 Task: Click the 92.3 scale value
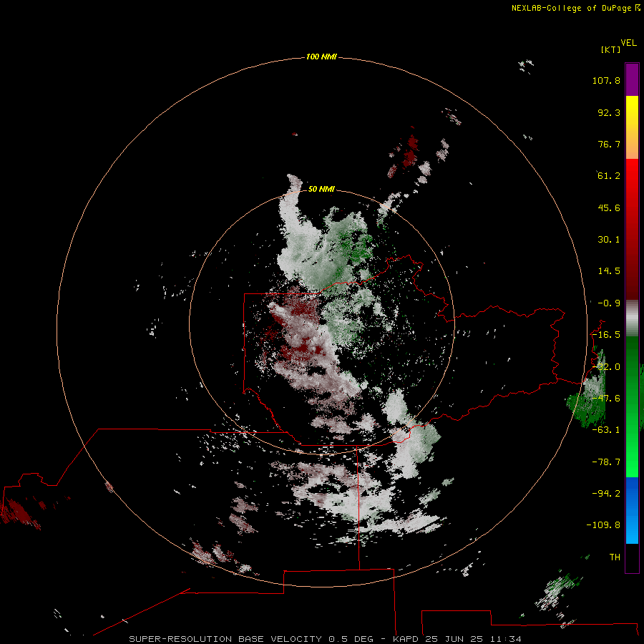(x=609, y=112)
